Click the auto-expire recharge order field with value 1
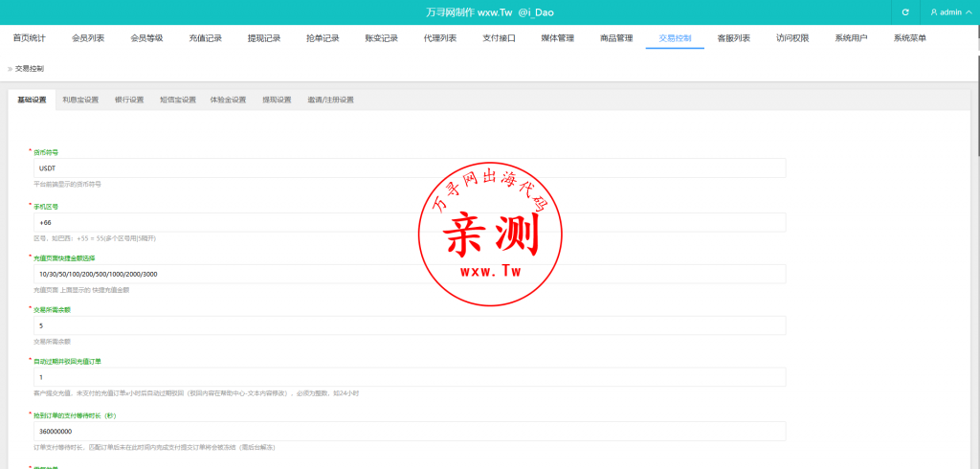 coord(410,377)
